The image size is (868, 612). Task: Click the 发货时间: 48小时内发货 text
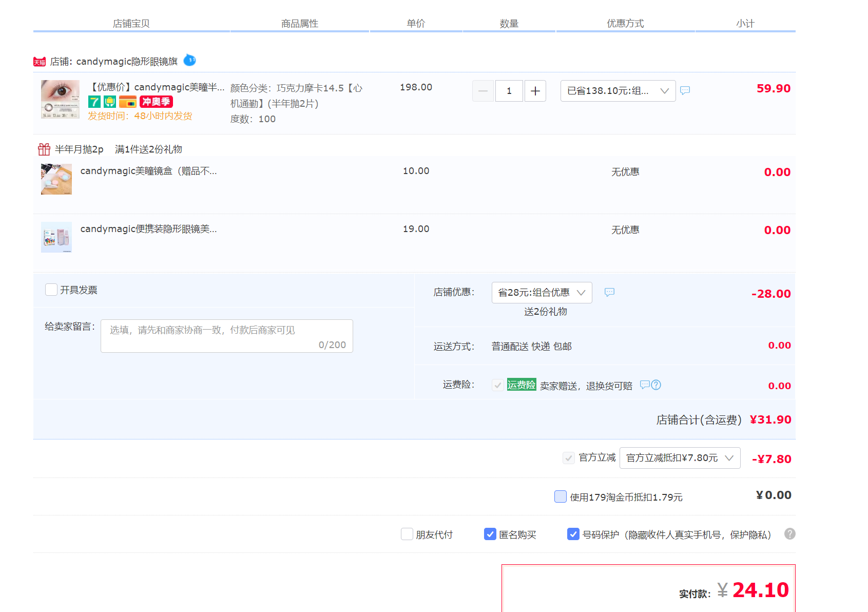click(140, 116)
